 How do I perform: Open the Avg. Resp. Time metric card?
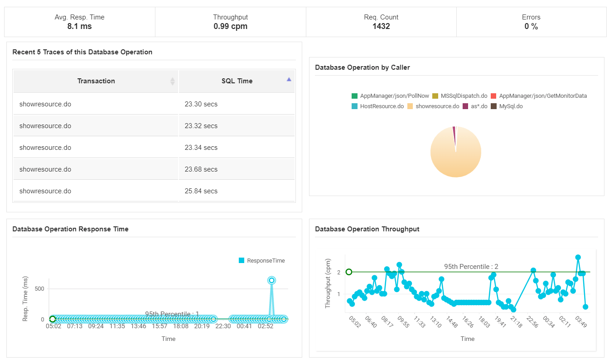coord(79,22)
